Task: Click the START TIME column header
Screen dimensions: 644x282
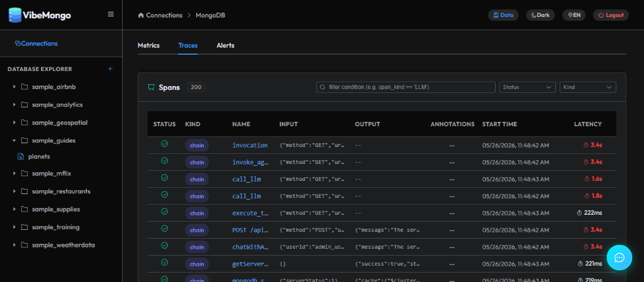Action: (499, 124)
